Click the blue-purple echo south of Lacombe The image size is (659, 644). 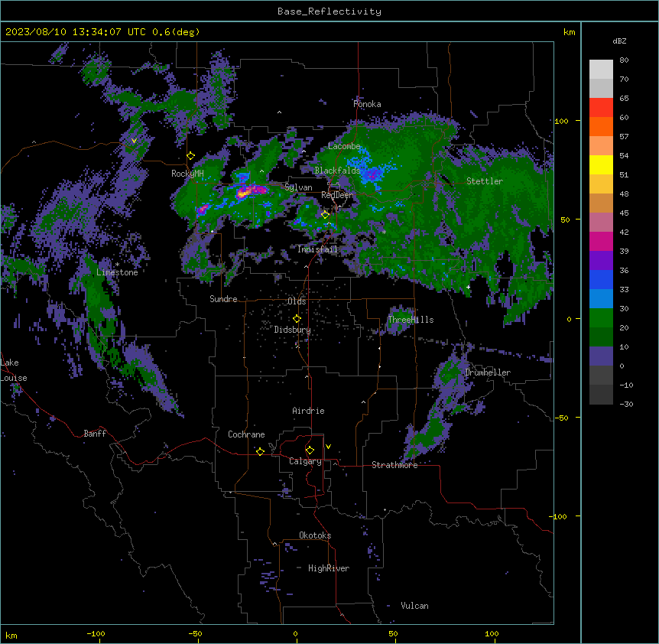click(x=372, y=174)
